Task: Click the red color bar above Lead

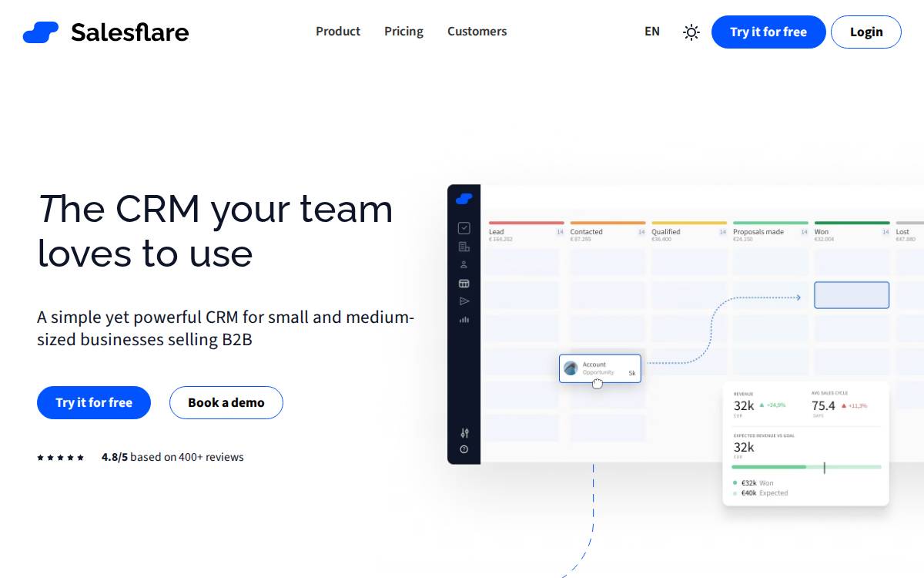Action: coord(527,223)
